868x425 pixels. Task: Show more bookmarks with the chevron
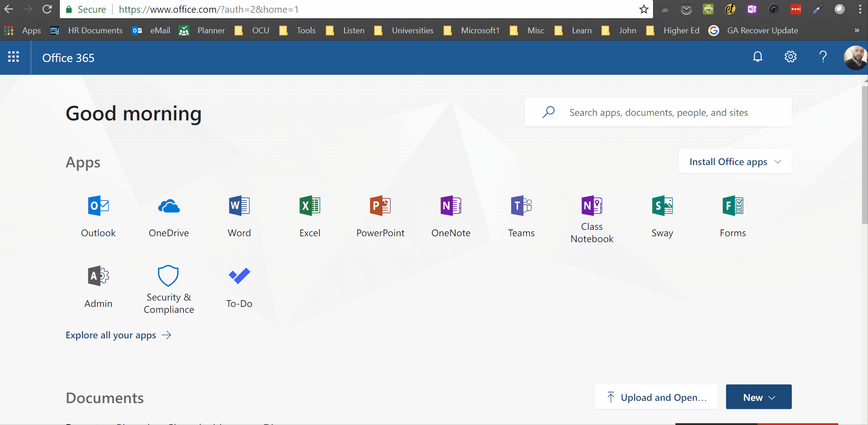click(857, 31)
